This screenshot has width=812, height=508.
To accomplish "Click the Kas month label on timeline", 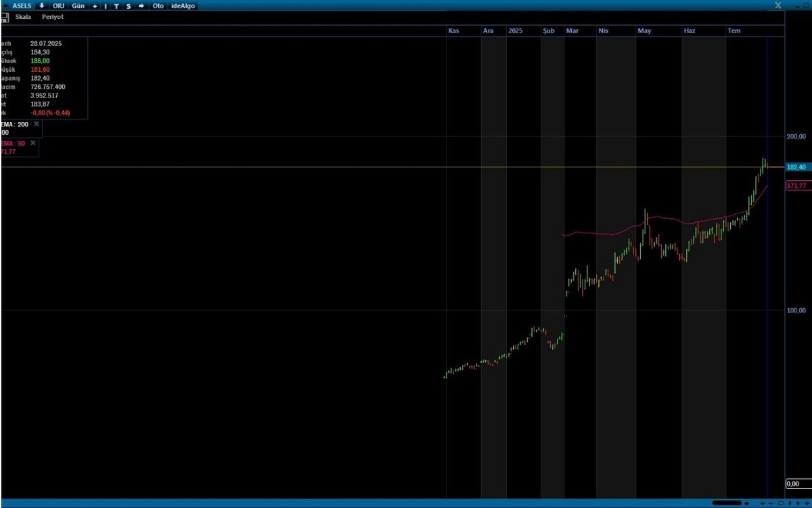I will click(453, 31).
